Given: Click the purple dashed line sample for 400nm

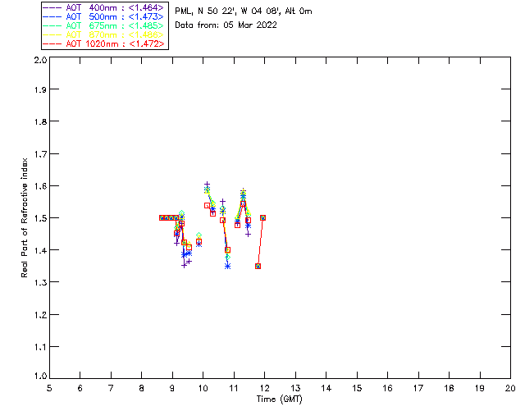Looking at the screenshot, I should tap(52, 7).
